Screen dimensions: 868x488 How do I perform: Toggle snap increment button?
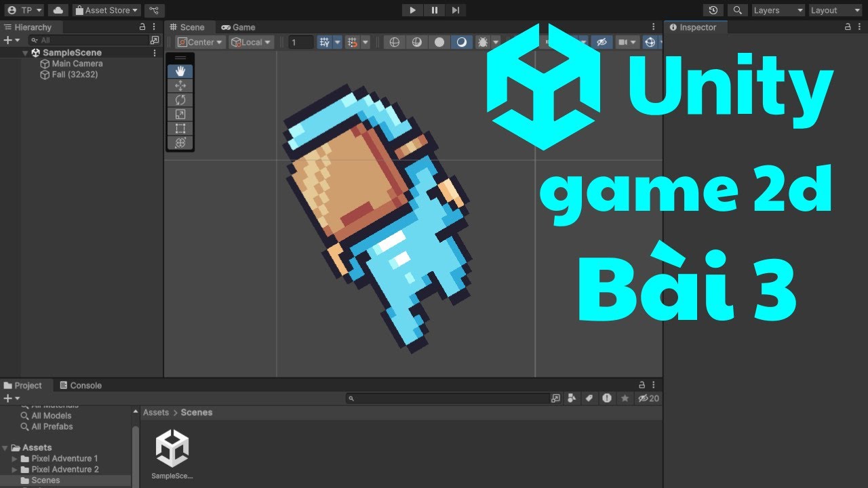[353, 42]
